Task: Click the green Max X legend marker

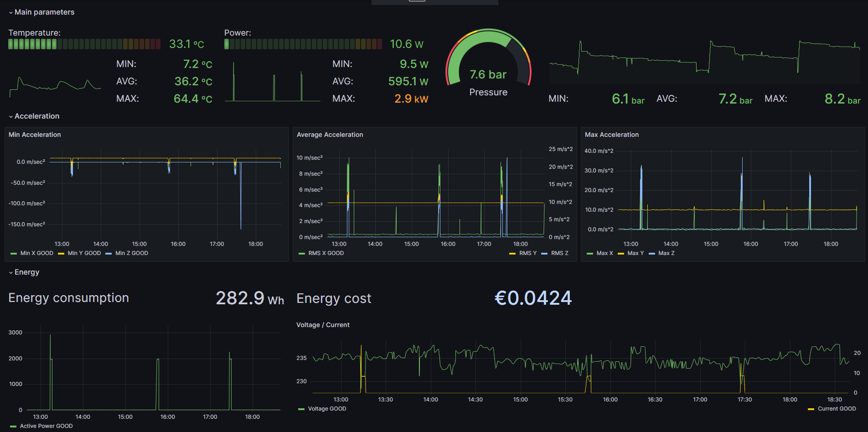Action: [590, 254]
